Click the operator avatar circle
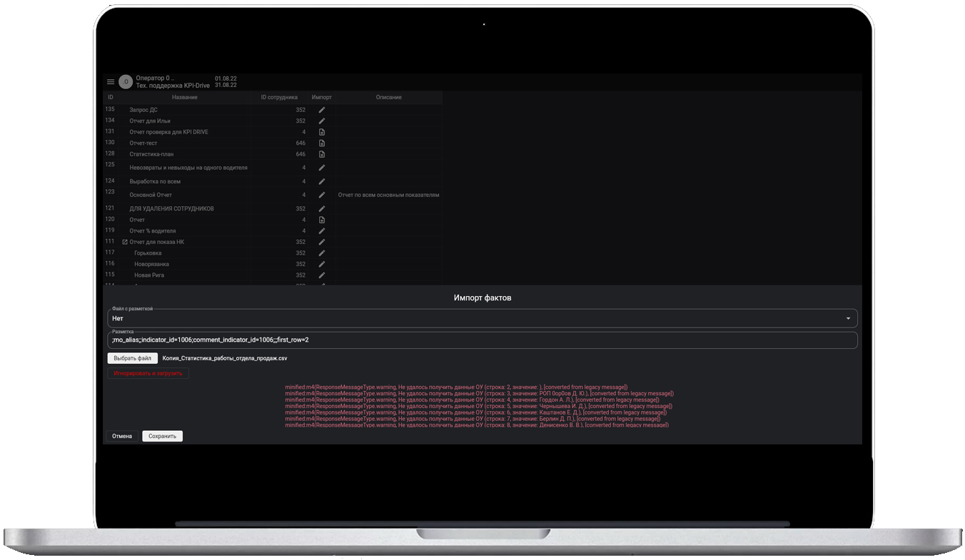The image size is (965, 560). [x=126, y=82]
